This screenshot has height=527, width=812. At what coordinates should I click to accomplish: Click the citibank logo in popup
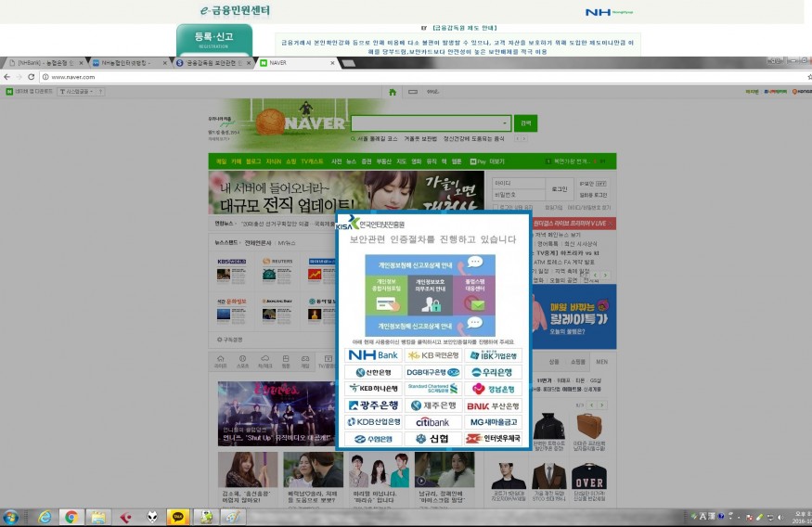(433, 422)
